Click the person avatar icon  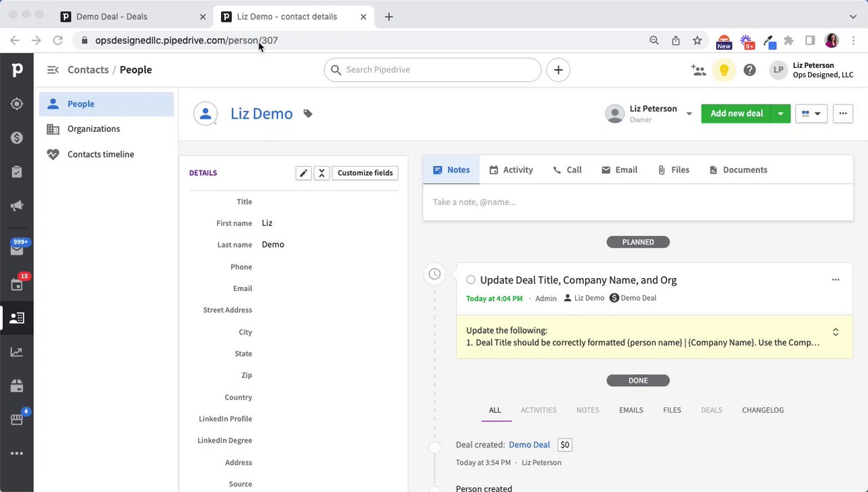point(205,113)
